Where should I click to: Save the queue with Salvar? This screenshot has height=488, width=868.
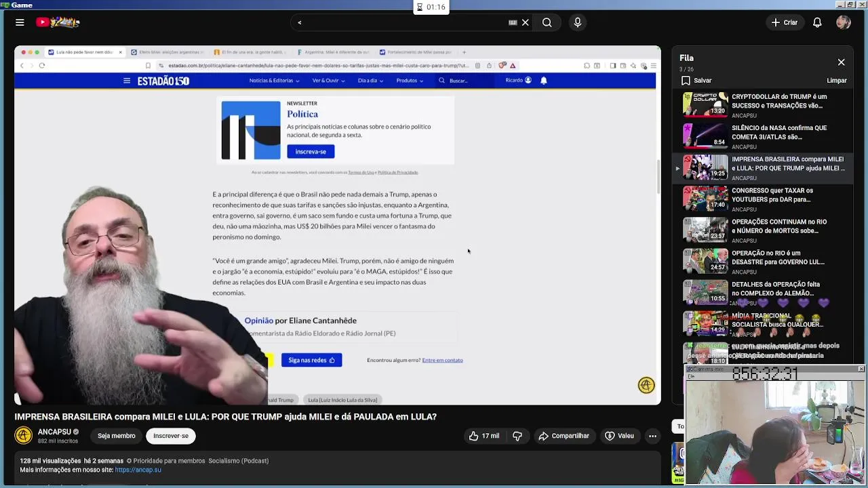[x=696, y=81]
